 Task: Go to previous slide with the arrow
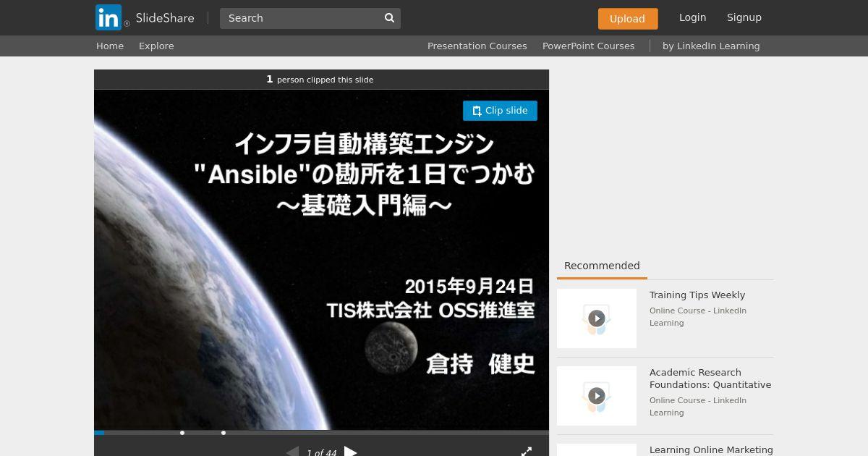[292, 452]
